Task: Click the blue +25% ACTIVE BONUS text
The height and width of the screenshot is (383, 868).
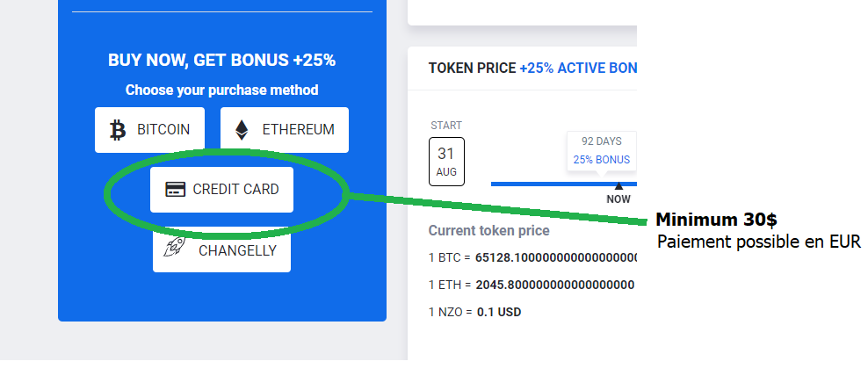Action: click(x=577, y=69)
